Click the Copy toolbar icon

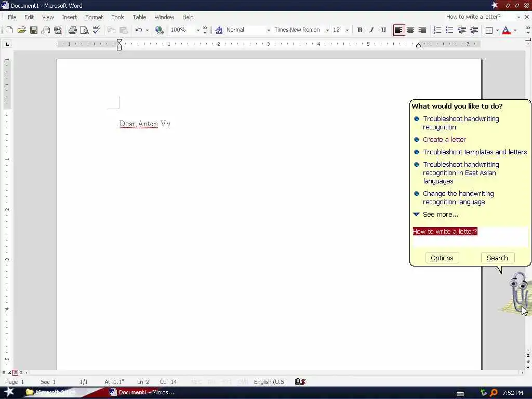111,30
